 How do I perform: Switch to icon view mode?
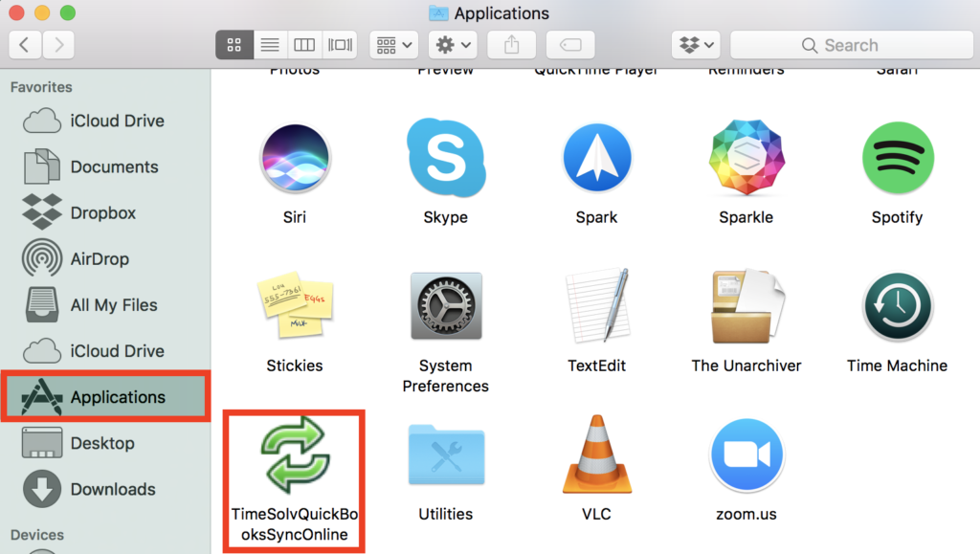(x=234, y=45)
